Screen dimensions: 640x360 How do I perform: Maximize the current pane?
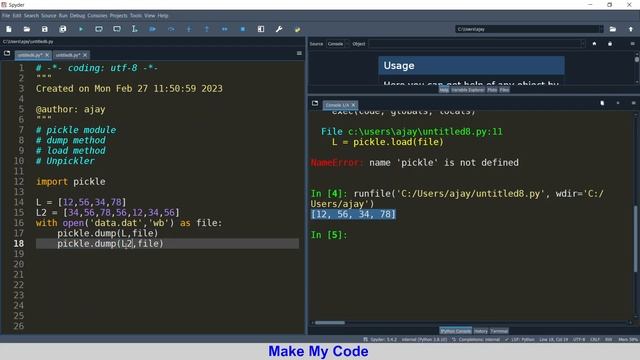point(261,29)
